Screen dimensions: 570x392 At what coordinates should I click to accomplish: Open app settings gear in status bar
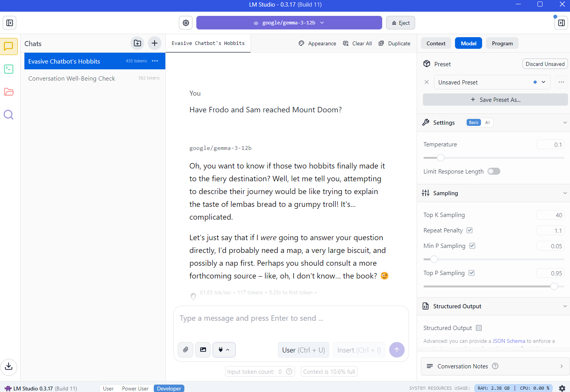[x=562, y=388]
